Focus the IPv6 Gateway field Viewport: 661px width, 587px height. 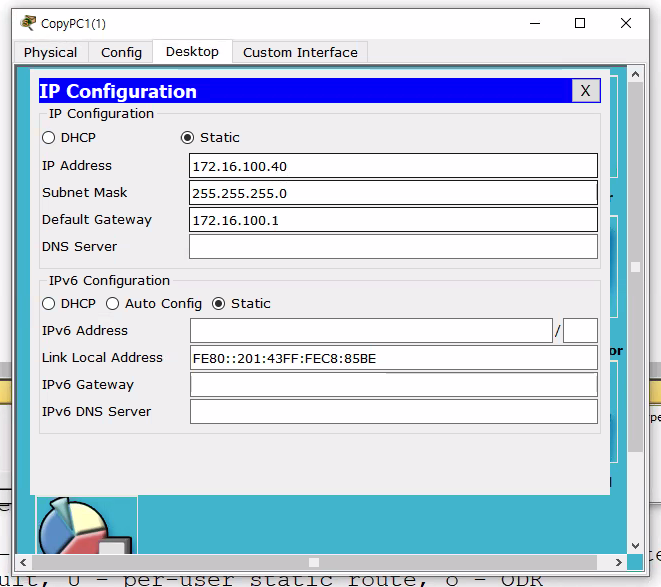pyautogui.click(x=393, y=385)
